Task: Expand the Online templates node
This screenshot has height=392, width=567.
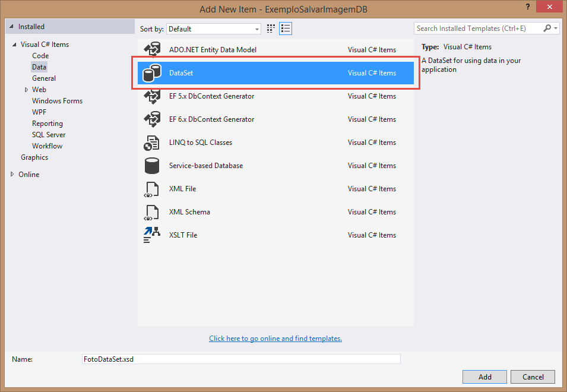Action: (x=12, y=175)
